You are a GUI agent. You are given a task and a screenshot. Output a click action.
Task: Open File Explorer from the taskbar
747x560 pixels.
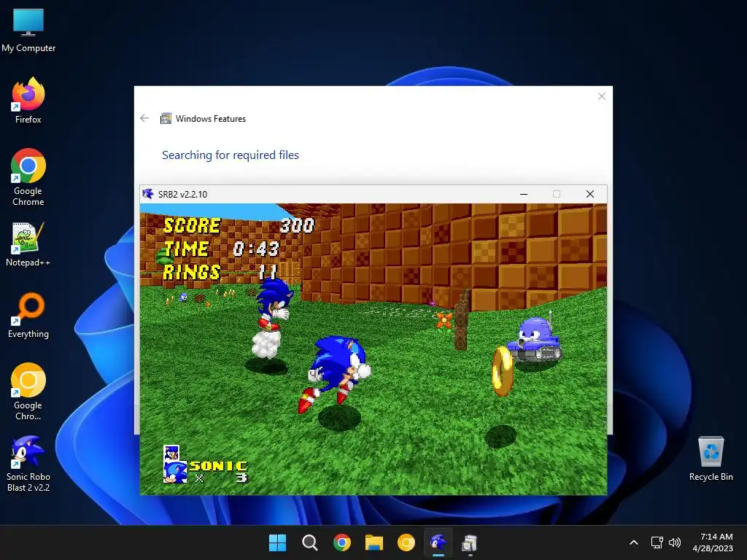[x=374, y=542]
